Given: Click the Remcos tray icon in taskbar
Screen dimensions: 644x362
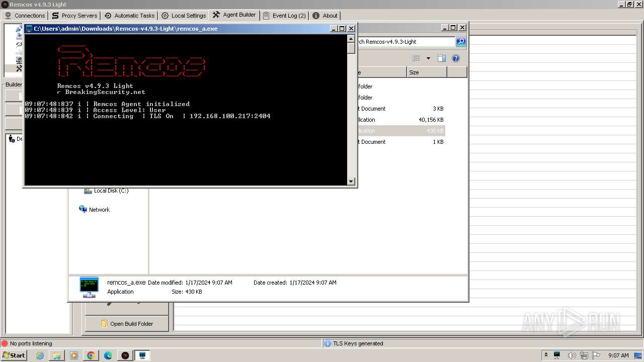Looking at the screenshot, I should (x=557, y=355).
